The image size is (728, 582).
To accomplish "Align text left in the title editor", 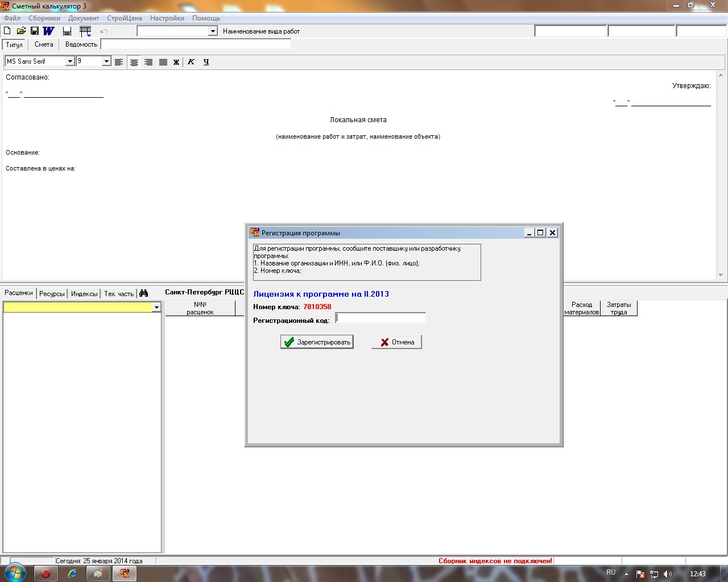I will (119, 62).
